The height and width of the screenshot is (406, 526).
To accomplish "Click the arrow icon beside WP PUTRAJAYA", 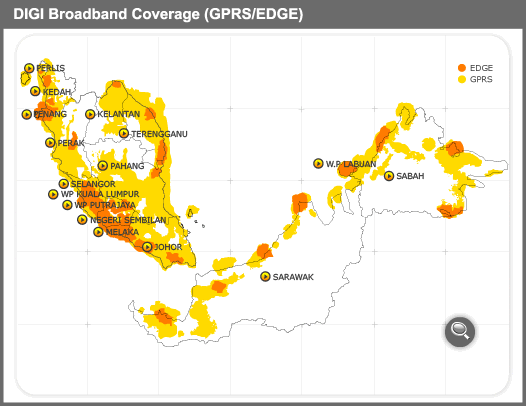I will click(x=67, y=205).
